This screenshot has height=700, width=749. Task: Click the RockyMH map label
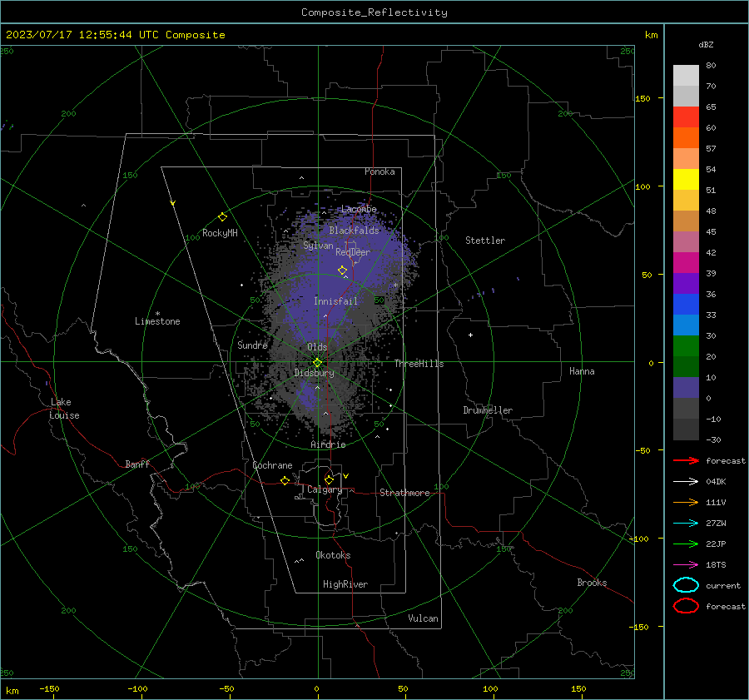[x=220, y=233]
